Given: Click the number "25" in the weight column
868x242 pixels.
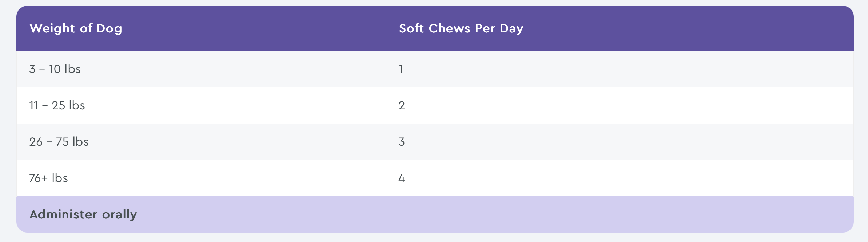Looking at the screenshot, I should (x=58, y=105).
